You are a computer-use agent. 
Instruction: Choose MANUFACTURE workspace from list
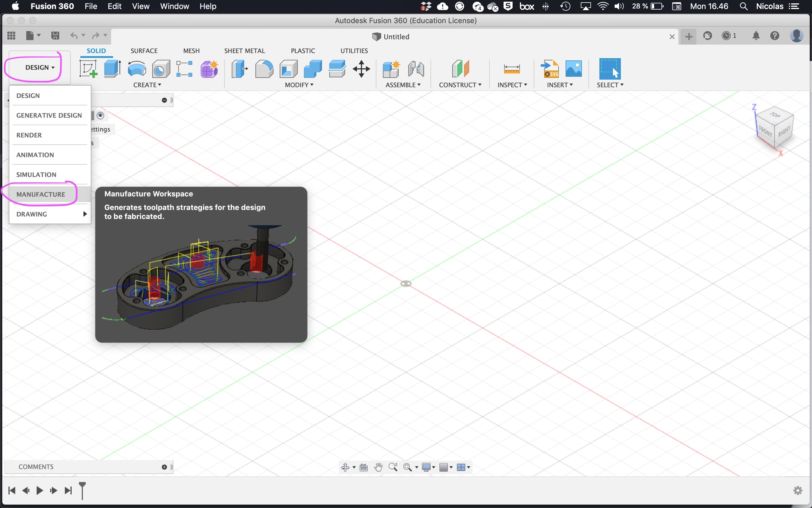[50, 194]
